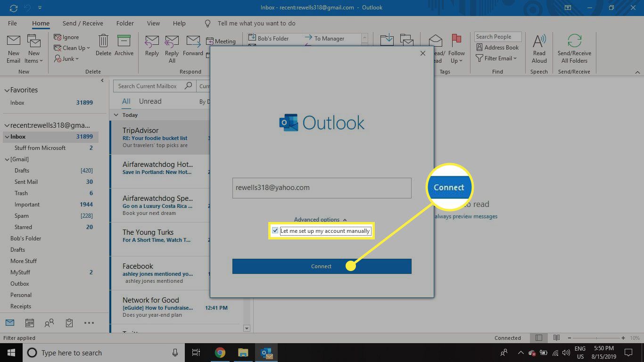Switch to the Help tab
Image resolution: width=644 pixels, height=362 pixels.
(179, 23)
